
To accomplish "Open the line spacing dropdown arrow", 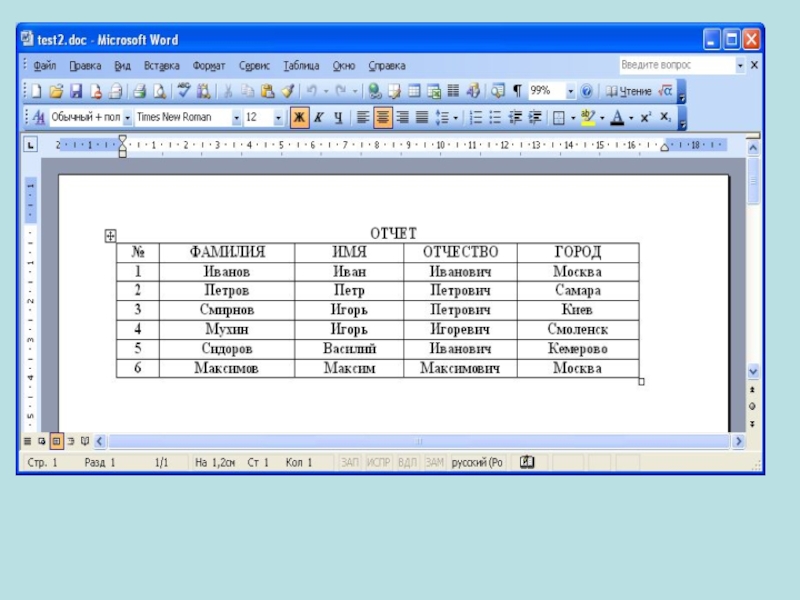I will coord(456,118).
